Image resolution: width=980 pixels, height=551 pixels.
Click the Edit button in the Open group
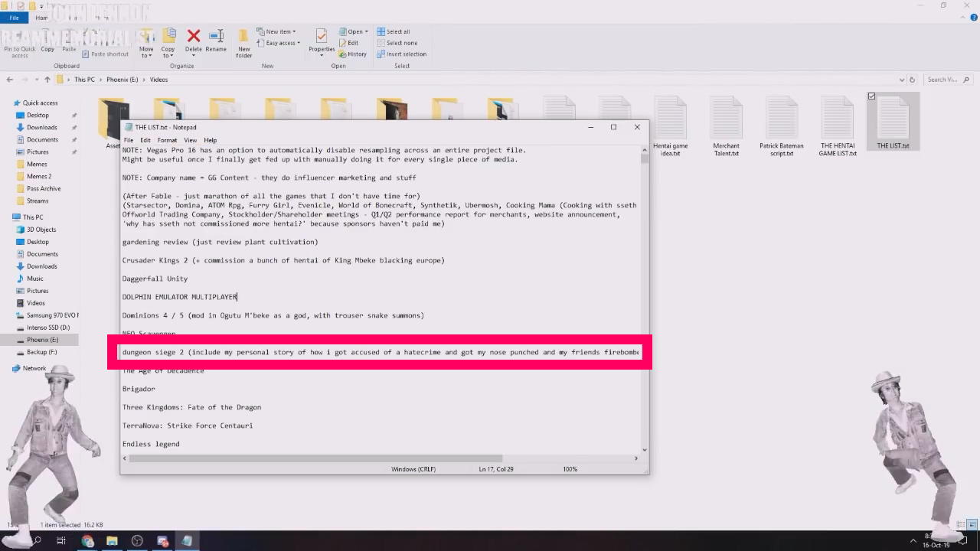click(x=348, y=43)
